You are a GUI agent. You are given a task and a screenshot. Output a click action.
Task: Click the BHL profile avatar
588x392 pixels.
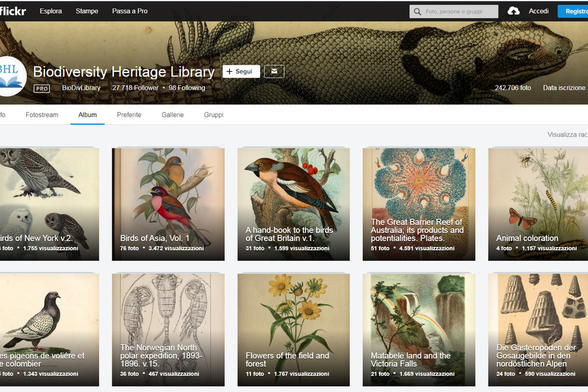(11, 76)
